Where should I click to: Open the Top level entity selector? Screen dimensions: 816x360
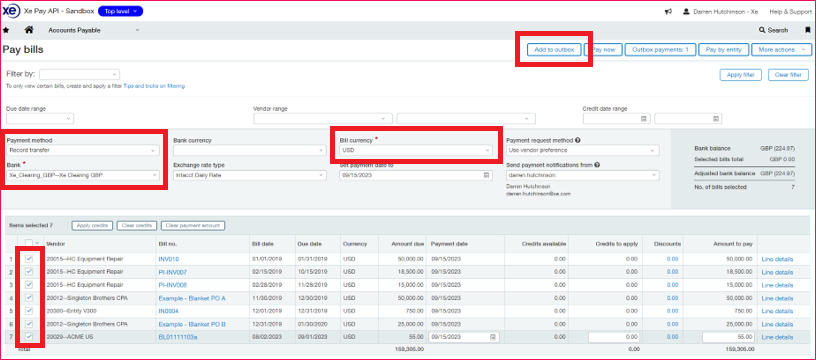(120, 11)
